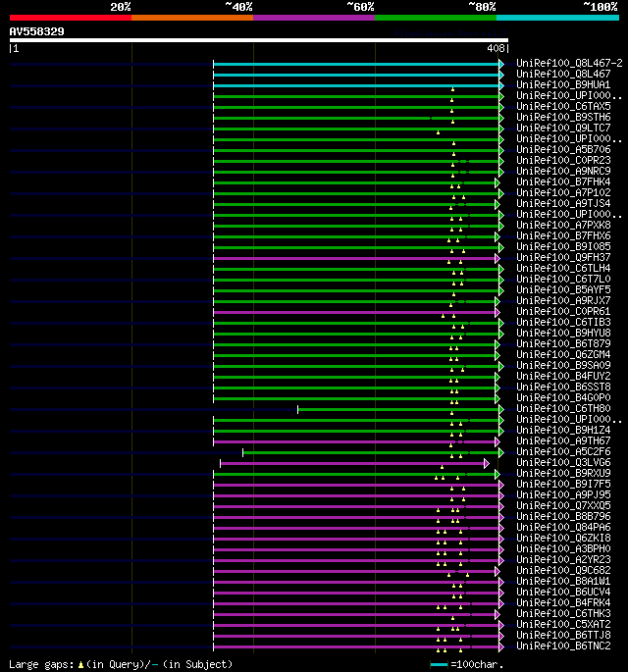
Task: Select the UniRef100_C6THK3 label
Action: [563, 614]
